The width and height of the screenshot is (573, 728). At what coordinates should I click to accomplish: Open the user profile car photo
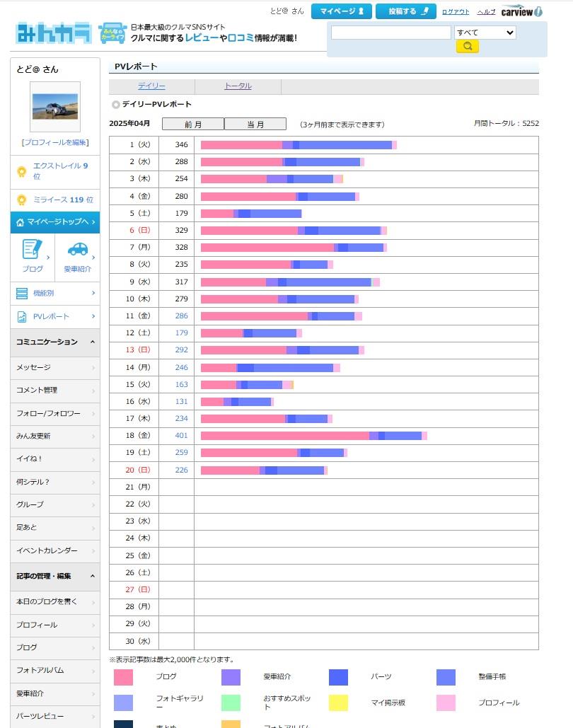[54, 106]
